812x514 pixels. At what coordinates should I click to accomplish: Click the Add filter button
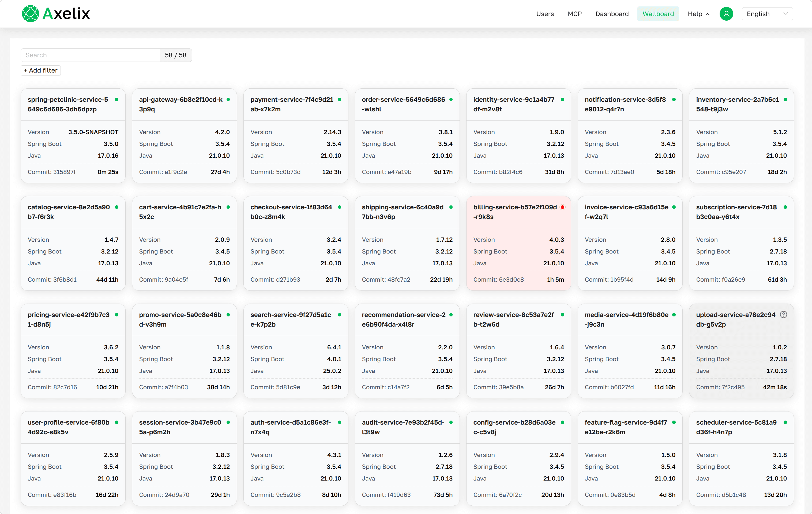[x=41, y=70]
